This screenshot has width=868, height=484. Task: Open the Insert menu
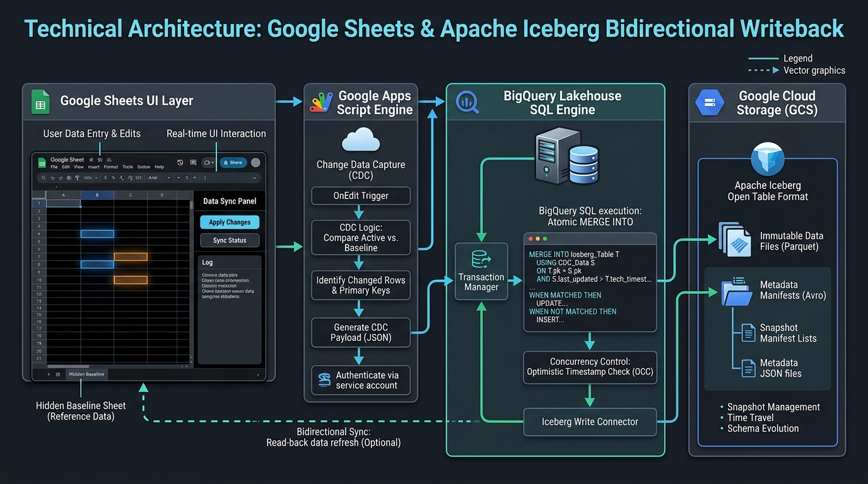tap(94, 167)
